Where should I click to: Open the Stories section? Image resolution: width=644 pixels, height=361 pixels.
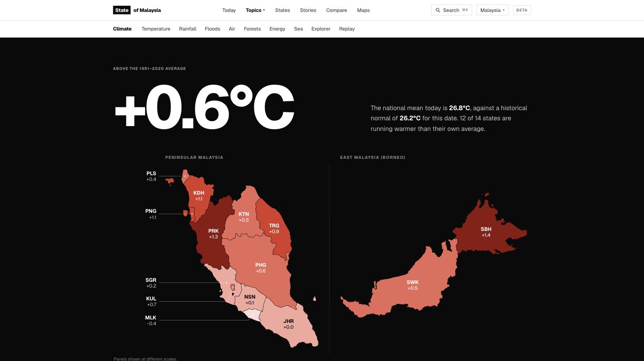(308, 10)
